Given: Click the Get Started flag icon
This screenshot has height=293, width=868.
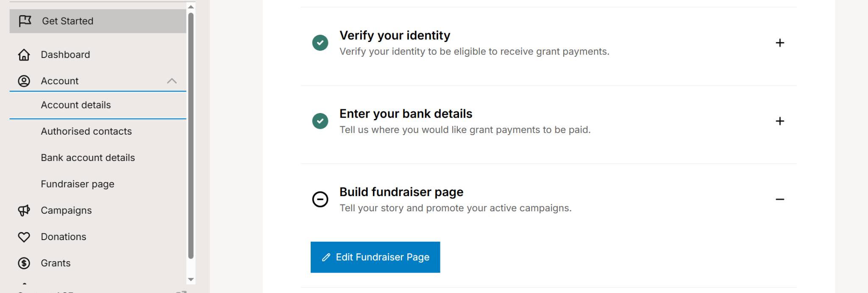Looking at the screenshot, I should (x=25, y=21).
